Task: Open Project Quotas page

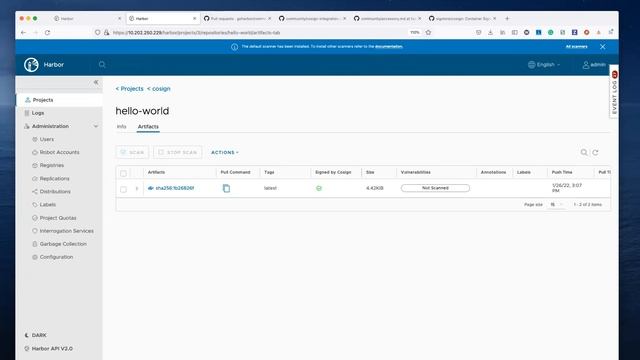Action: click(x=58, y=218)
